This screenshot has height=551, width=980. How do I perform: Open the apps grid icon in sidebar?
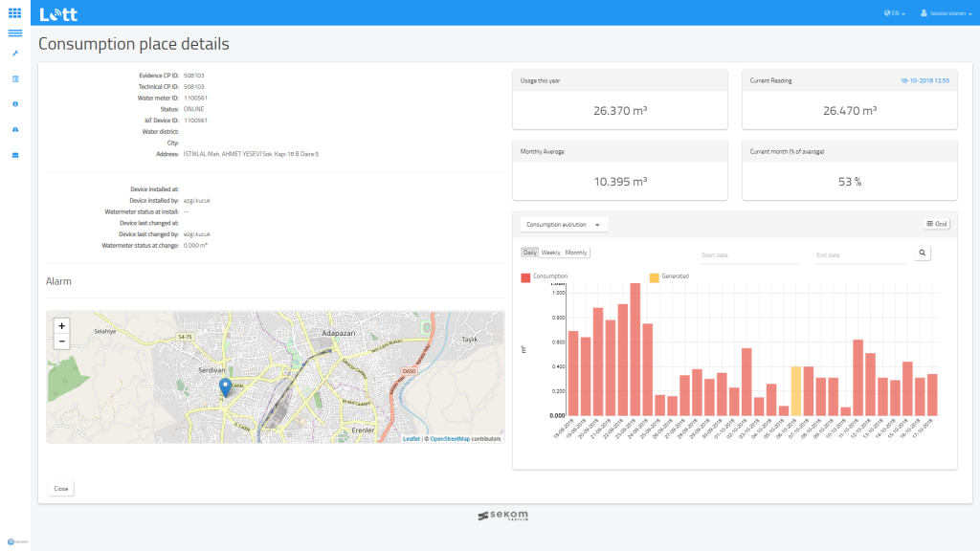click(15, 12)
